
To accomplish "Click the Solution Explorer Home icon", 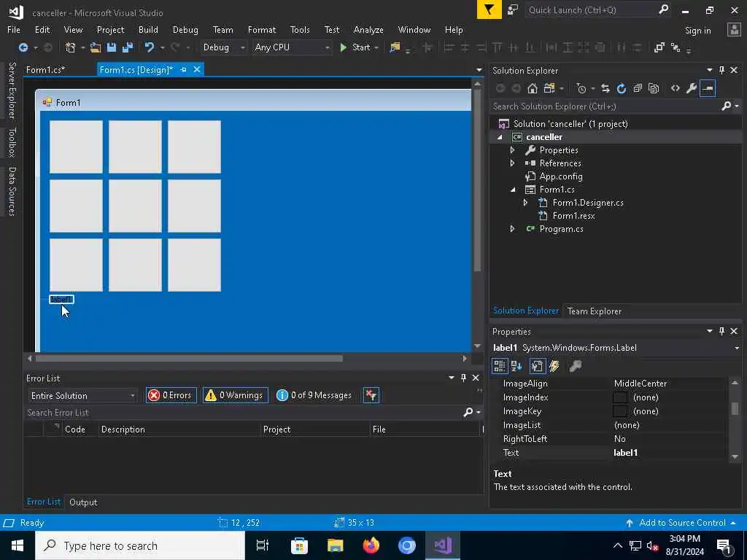I will (532, 88).
